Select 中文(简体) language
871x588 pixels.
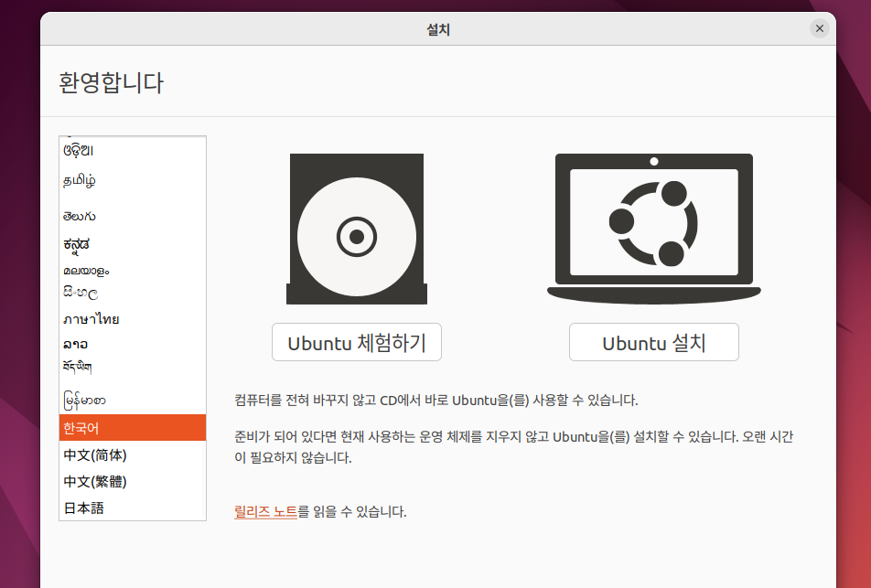[132, 454]
